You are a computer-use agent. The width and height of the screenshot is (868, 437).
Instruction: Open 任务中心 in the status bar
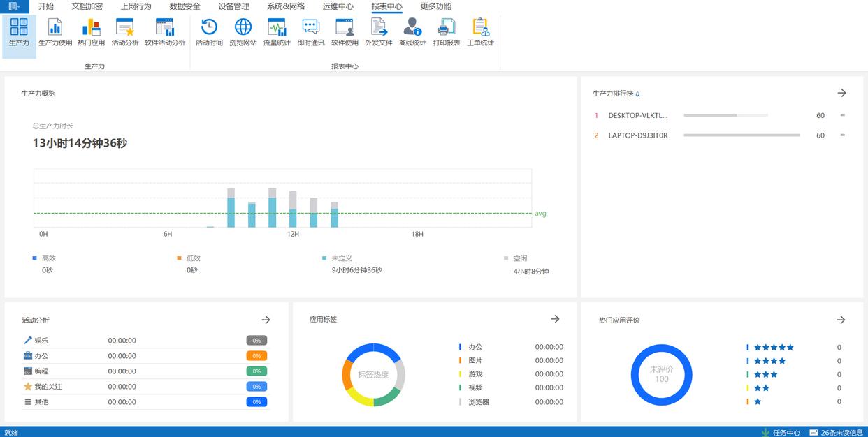click(x=781, y=432)
